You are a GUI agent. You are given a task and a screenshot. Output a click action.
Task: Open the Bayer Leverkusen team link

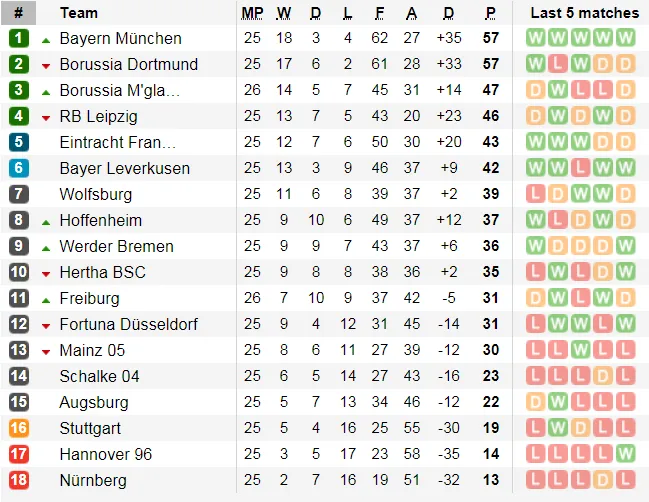(x=124, y=168)
